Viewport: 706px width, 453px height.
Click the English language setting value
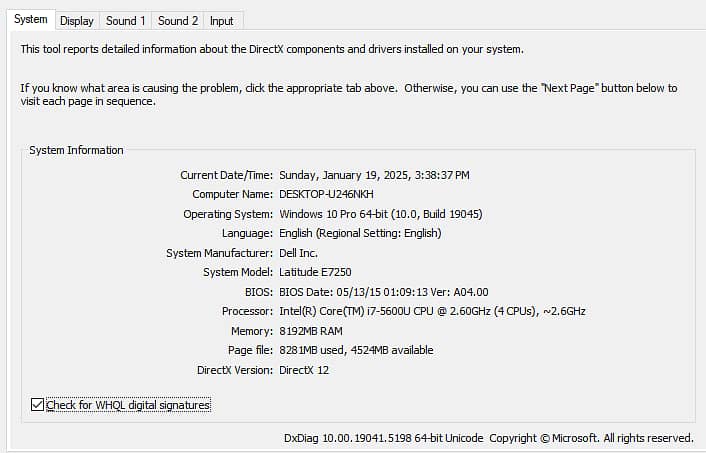(x=360, y=233)
